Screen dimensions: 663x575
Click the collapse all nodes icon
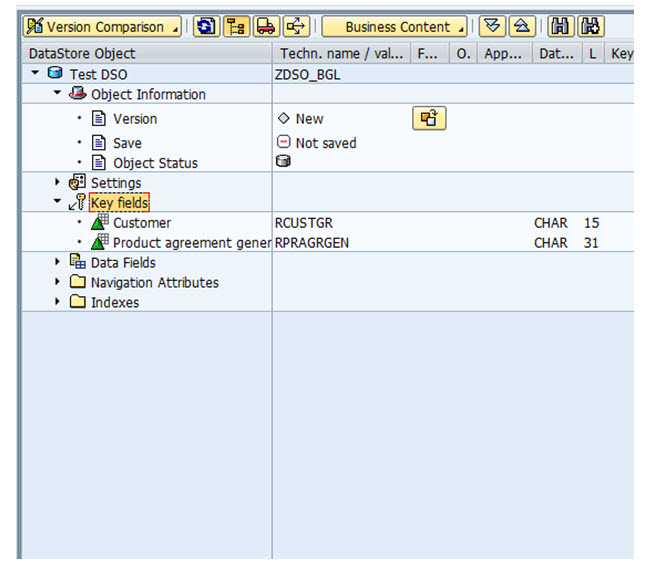521,27
